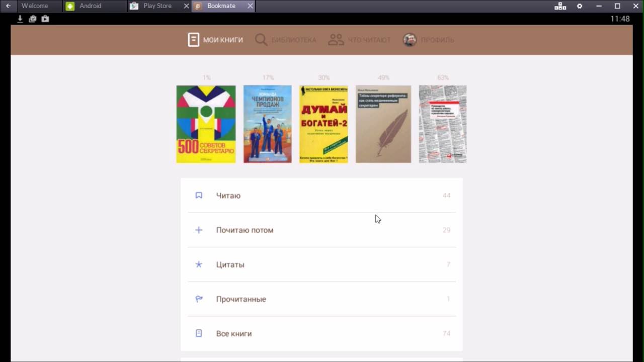Click the book icon beside Мои книги
The width and height of the screenshot is (644, 362).
point(194,40)
